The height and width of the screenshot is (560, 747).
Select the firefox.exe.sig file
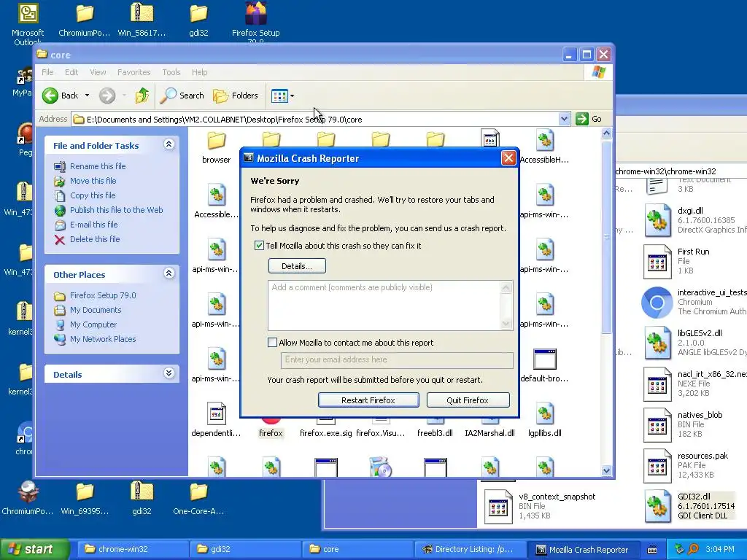coord(326,433)
